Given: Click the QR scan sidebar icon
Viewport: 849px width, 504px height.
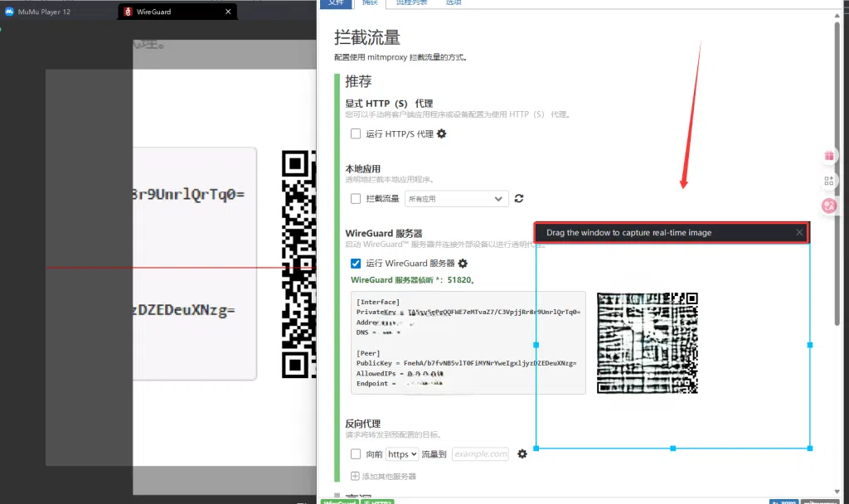Looking at the screenshot, I should coord(829,181).
